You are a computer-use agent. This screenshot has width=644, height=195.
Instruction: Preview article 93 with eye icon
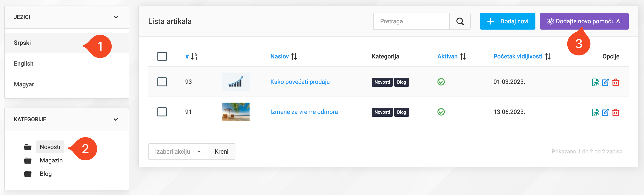pos(595,82)
